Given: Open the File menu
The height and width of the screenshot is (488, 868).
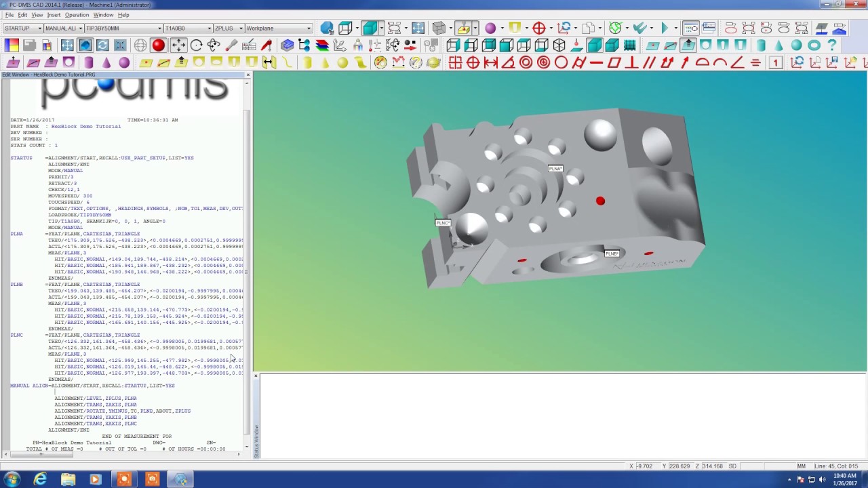Looking at the screenshot, I should [x=9, y=15].
